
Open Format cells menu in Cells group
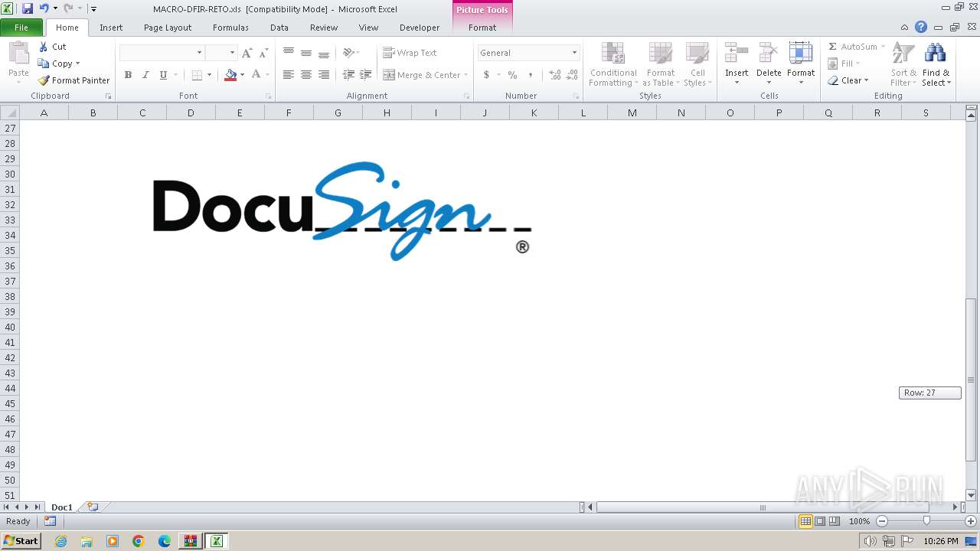tap(801, 64)
